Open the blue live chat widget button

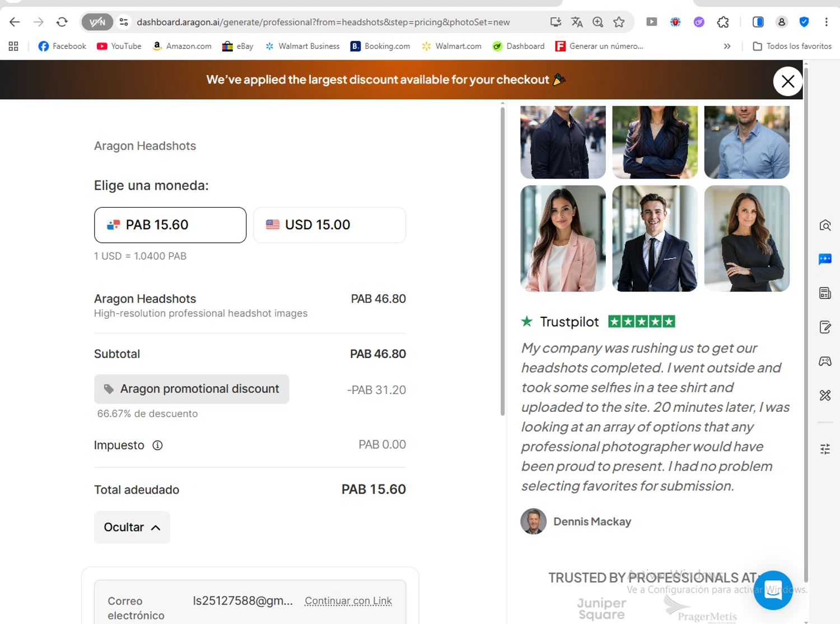(773, 590)
